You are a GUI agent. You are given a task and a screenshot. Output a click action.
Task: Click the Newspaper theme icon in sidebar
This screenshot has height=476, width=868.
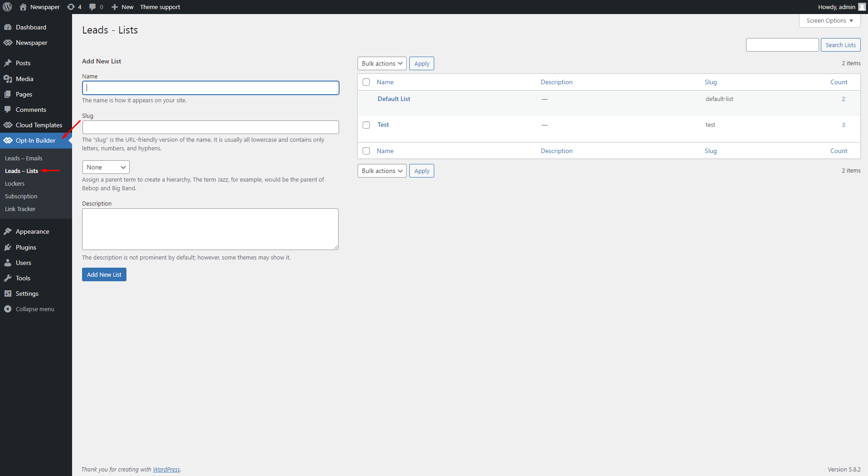(8, 43)
